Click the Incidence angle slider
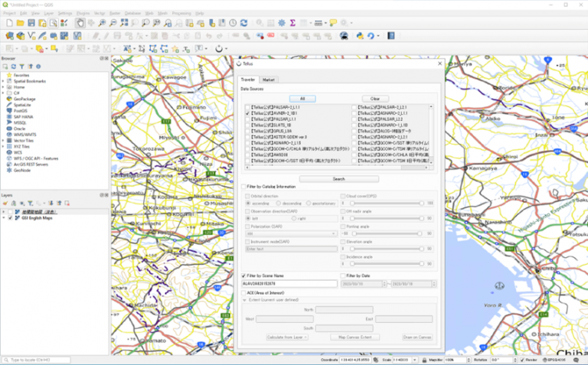588x365 pixels. pyautogui.click(x=387, y=264)
